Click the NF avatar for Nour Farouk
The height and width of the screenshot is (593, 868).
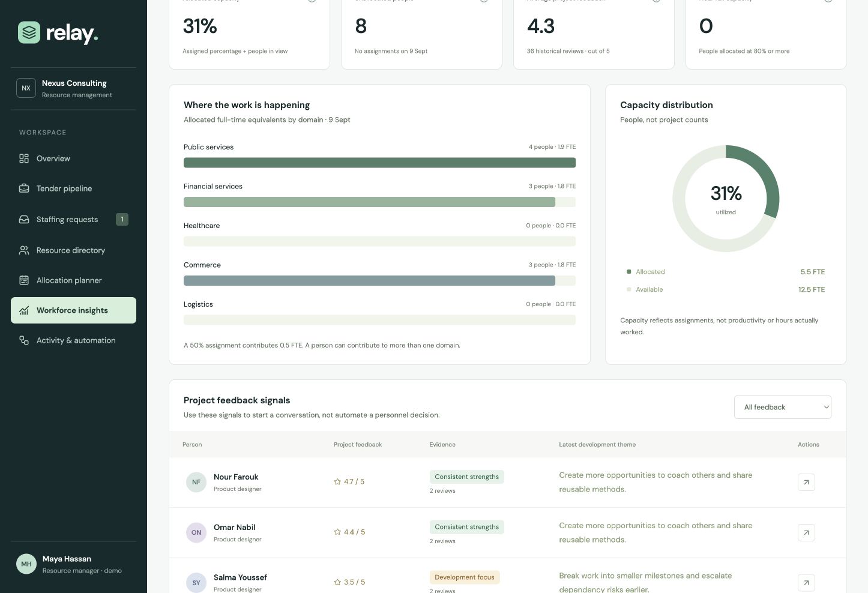196,482
